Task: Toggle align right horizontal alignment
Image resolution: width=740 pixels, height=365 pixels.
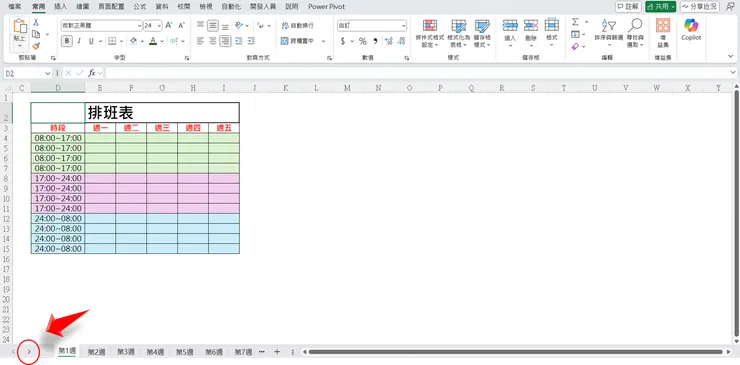Action: point(226,42)
